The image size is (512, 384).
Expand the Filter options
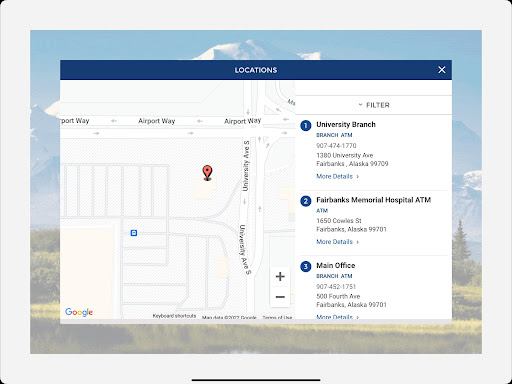(374, 105)
